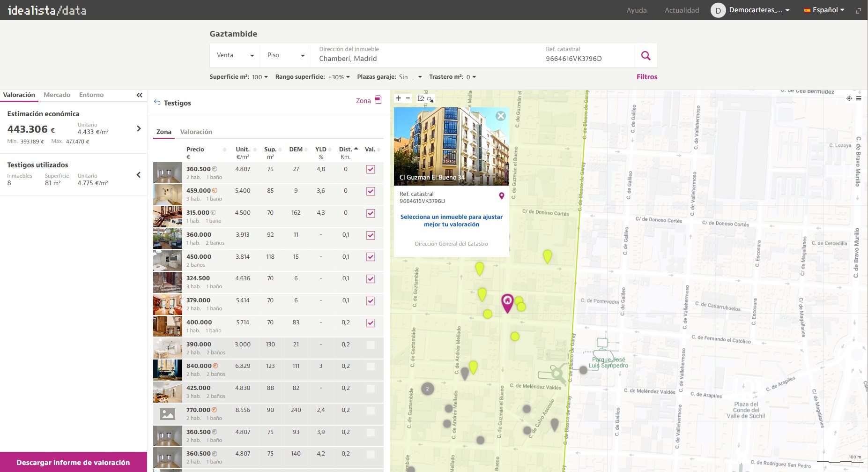This screenshot has height=472, width=868.
Task: Click the magnifier search icon
Action: pyautogui.click(x=645, y=56)
